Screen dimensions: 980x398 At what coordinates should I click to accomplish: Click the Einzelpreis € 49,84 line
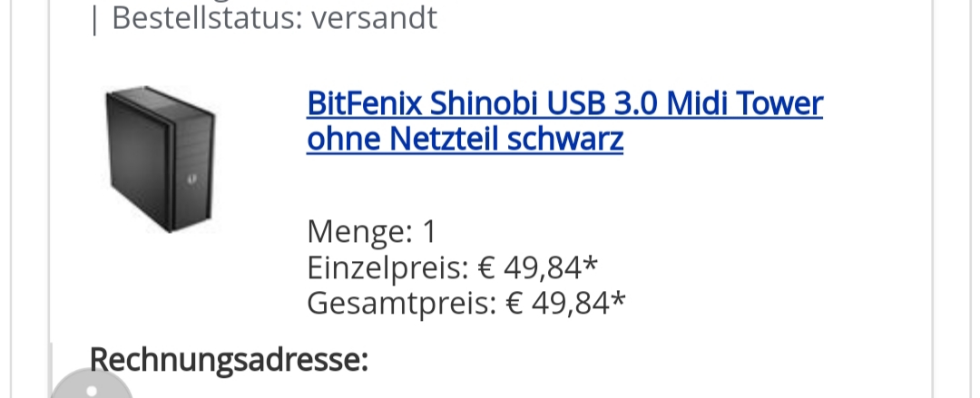coord(452,267)
